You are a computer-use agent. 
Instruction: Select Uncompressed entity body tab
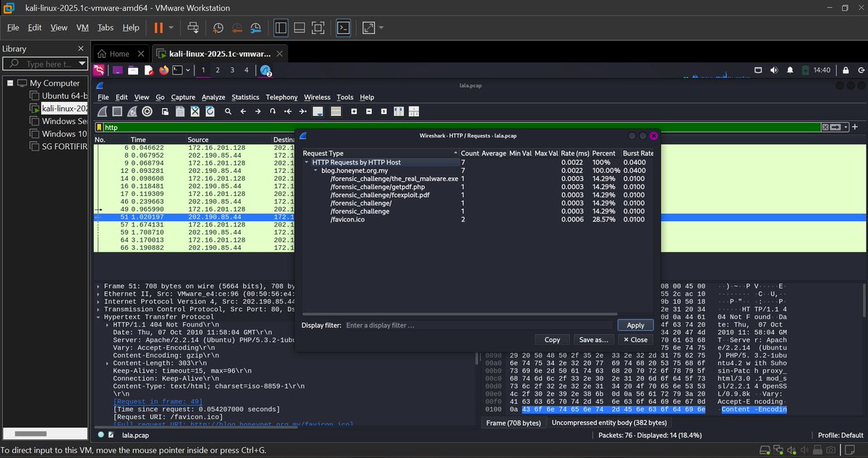pyautogui.click(x=609, y=423)
